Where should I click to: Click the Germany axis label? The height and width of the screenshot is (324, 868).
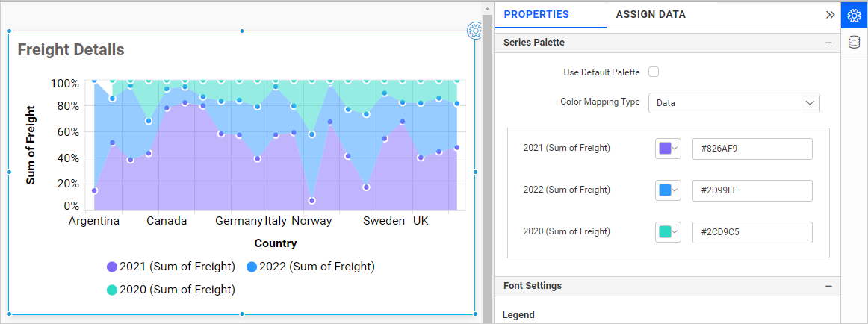(238, 221)
